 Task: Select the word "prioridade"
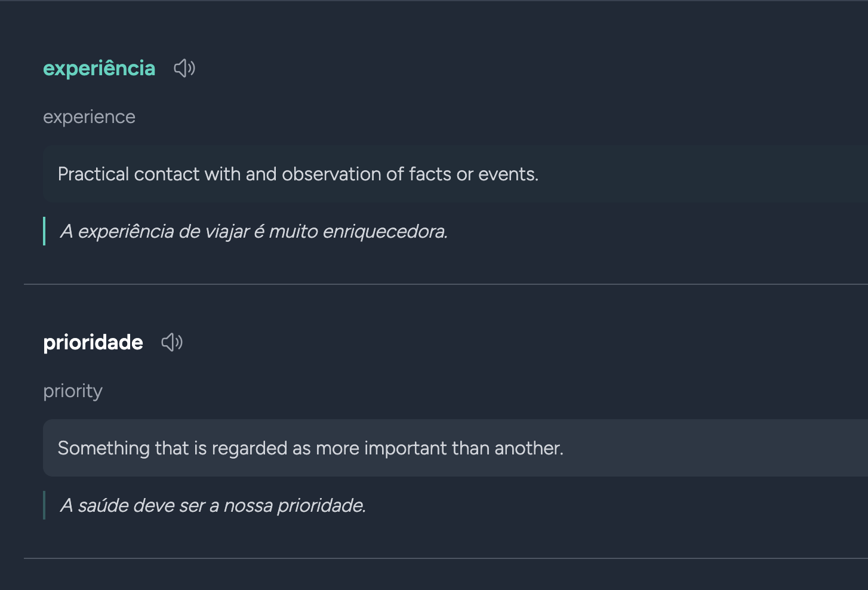pos(93,342)
